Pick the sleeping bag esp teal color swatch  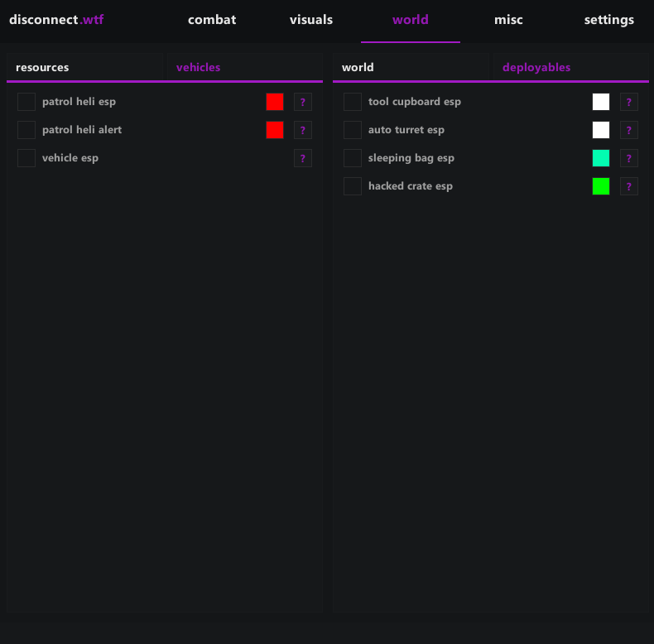601,158
